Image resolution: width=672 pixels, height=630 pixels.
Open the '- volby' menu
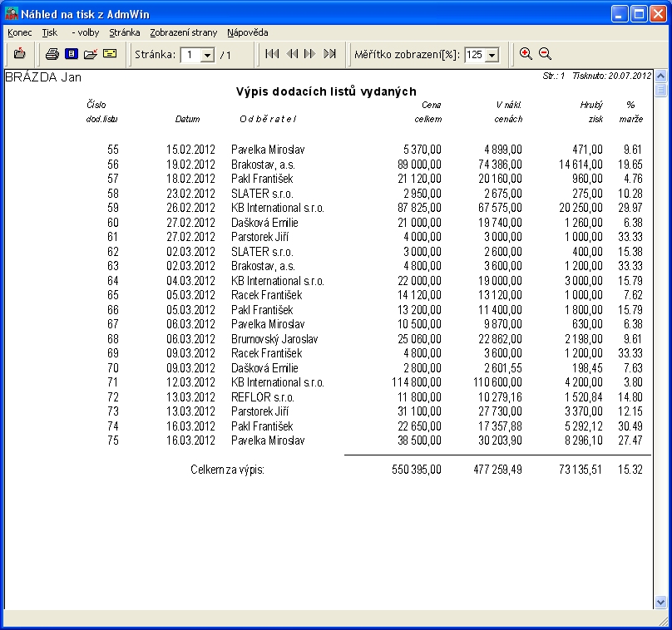[x=86, y=32]
